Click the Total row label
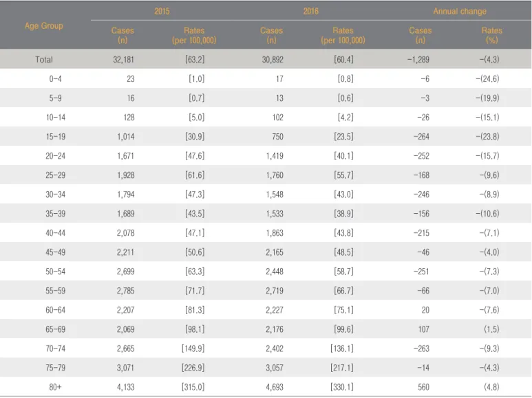 point(44,60)
